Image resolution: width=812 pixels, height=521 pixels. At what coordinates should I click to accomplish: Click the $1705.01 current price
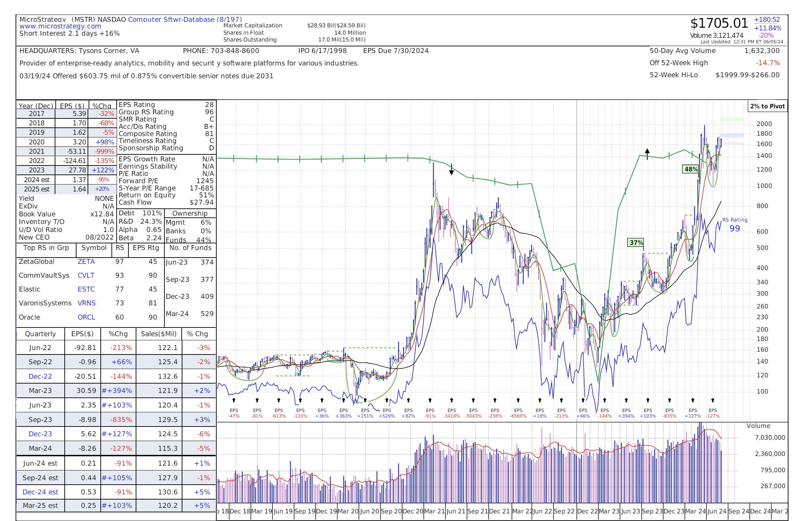click(719, 24)
